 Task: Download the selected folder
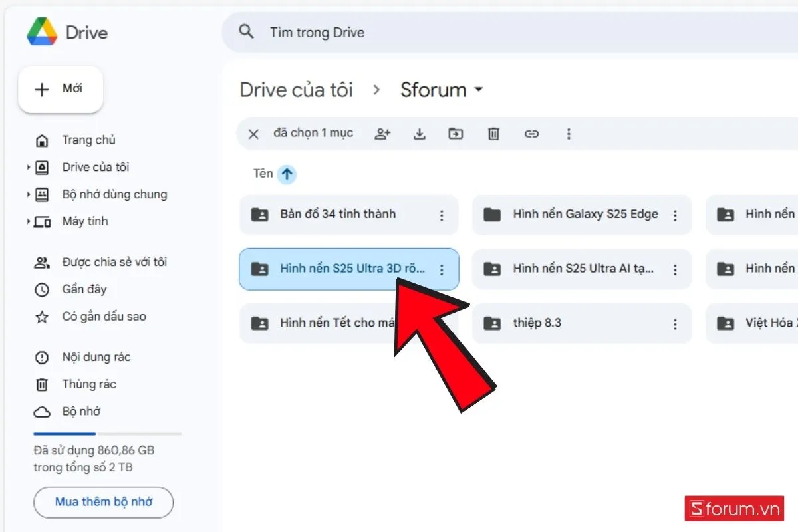click(x=420, y=134)
